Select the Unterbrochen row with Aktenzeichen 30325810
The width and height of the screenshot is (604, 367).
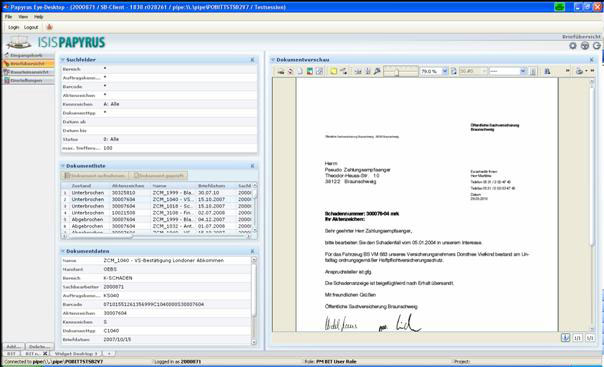click(157, 193)
